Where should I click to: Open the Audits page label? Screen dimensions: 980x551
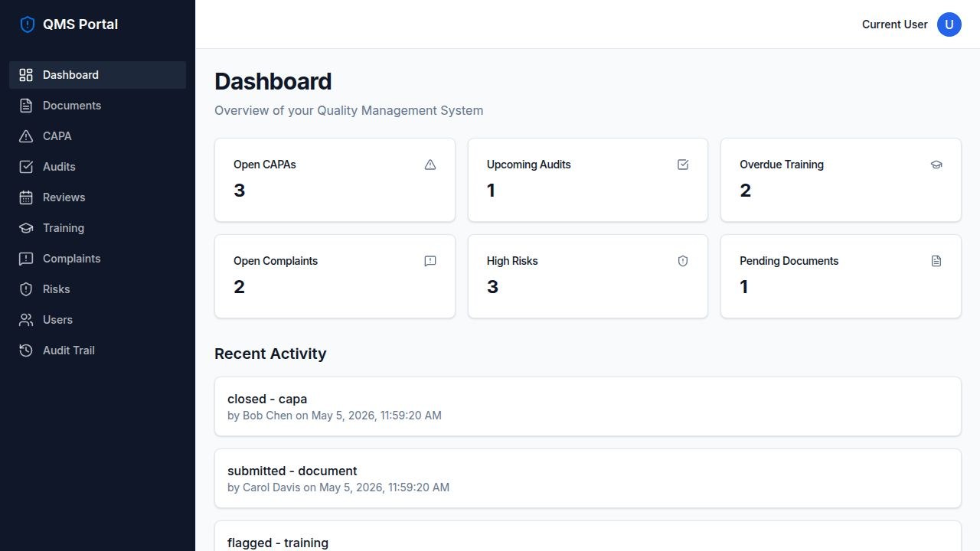click(59, 167)
